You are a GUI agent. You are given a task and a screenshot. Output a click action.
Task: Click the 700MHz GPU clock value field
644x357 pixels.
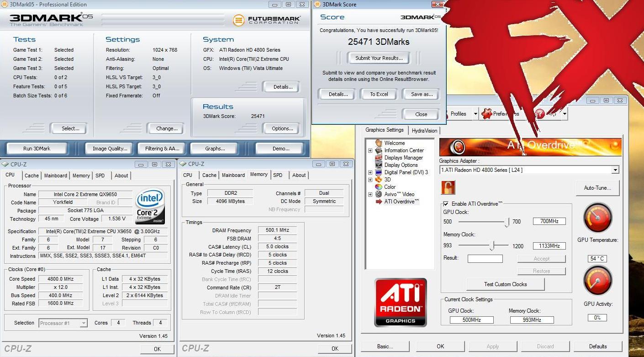pyautogui.click(x=549, y=221)
